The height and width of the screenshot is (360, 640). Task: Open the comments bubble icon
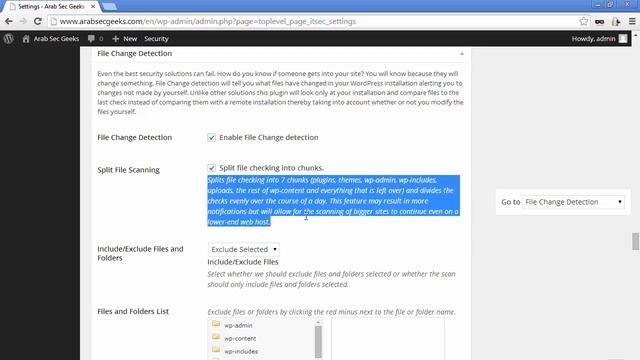coord(91,39)
